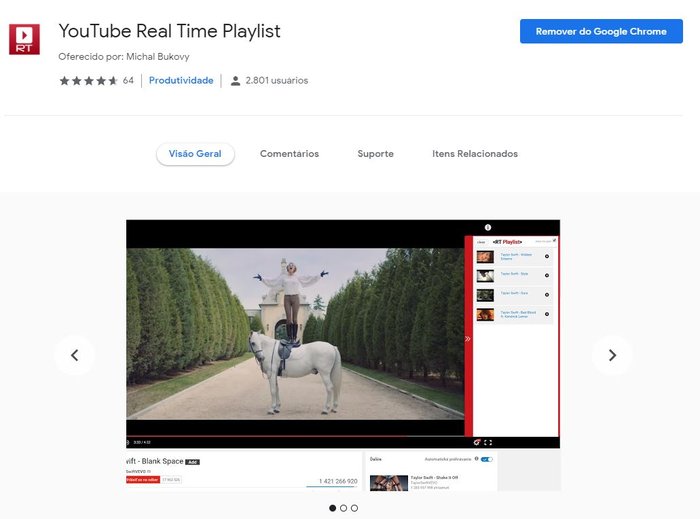Click the Remover do Google Chrome button
This screenshot has height=519, width=700.
click(x=601, y=31)
